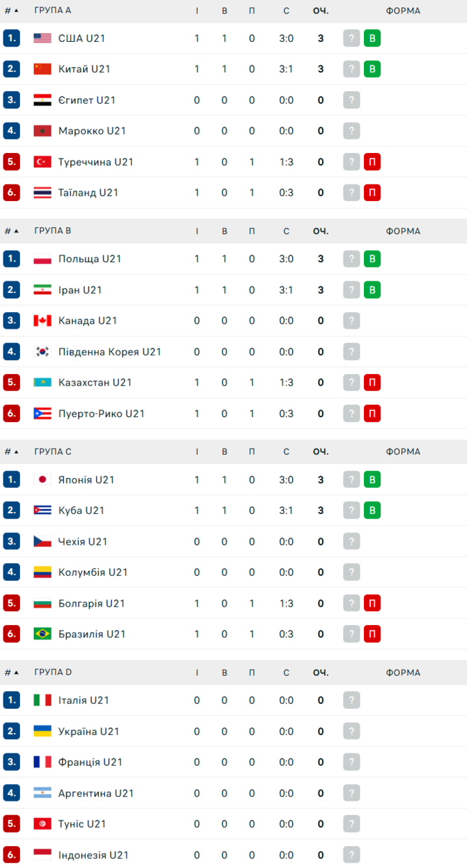Click the USA flag icon

pyautogui.click(x=43, y=38)
